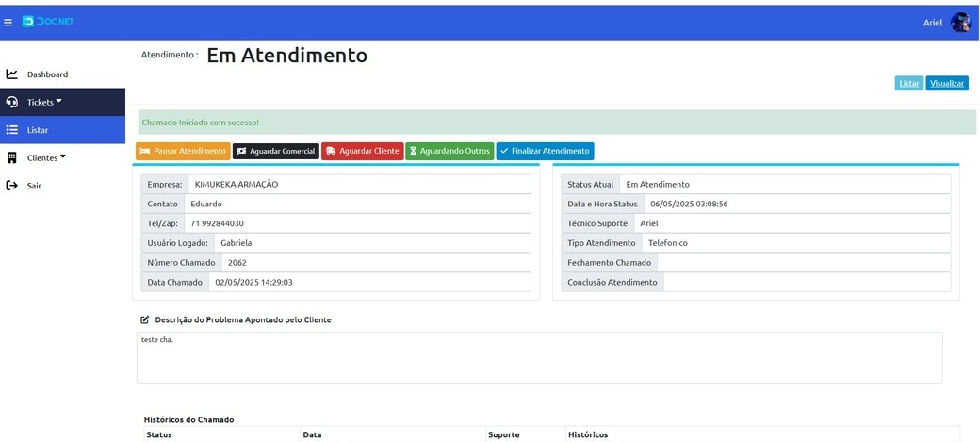
Task: Click Tipo Atendimento value Telefonico
Action: click(796, 243)
